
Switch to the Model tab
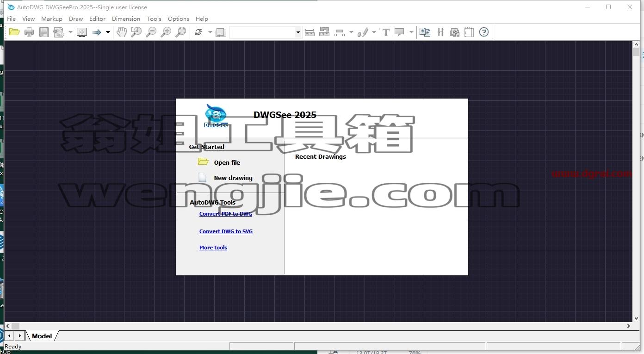[42, 336]
